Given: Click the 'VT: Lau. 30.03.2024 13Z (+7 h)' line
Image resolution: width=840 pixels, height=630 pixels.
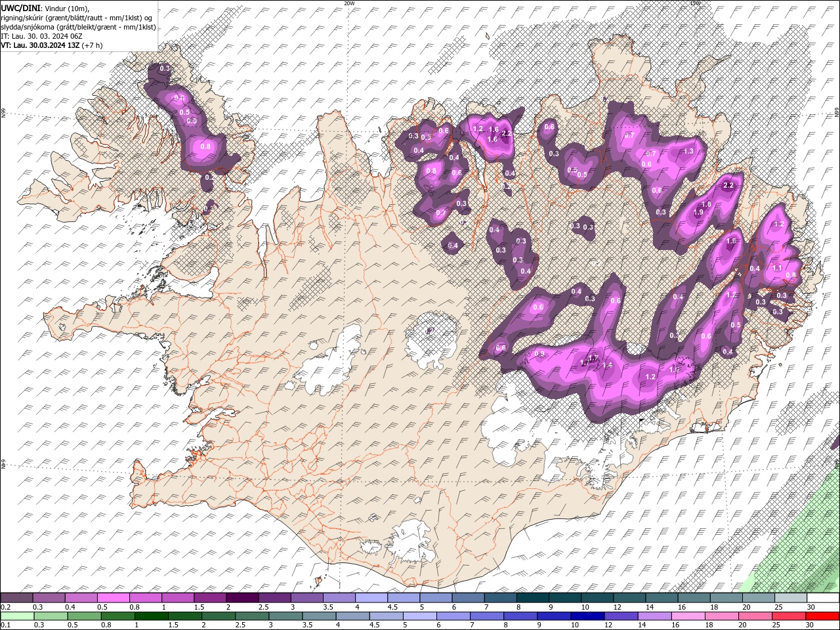Looking at the screenshot, I should tap(52, 45).
